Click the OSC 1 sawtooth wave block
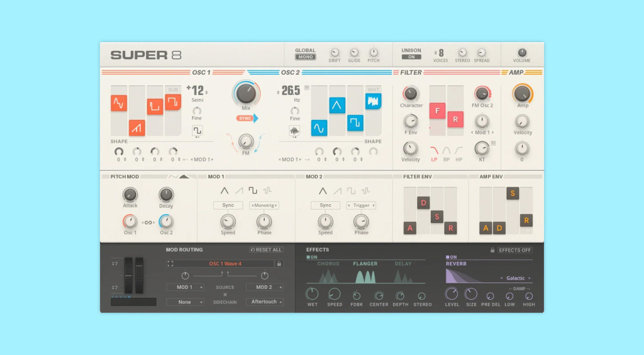Image resolution: width=644 pixels, height=355 pixels. (x=136, y=128)
